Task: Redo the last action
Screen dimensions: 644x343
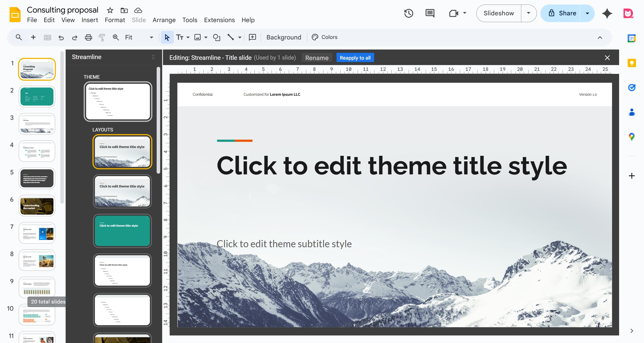Action: 74,37
